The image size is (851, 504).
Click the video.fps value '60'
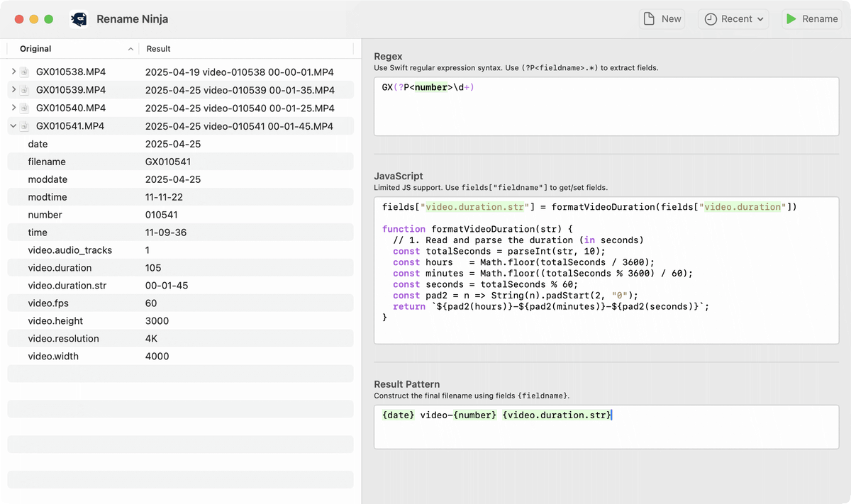click(151, 303)
